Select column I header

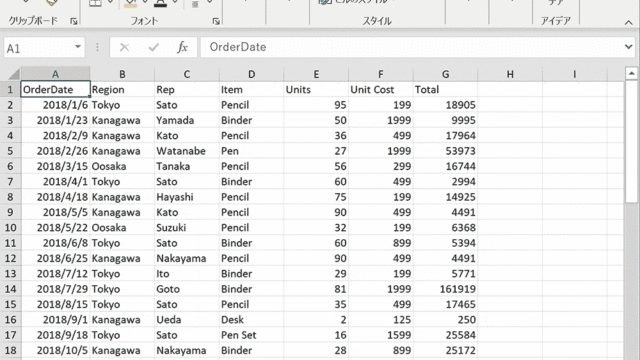pos(574,74)
